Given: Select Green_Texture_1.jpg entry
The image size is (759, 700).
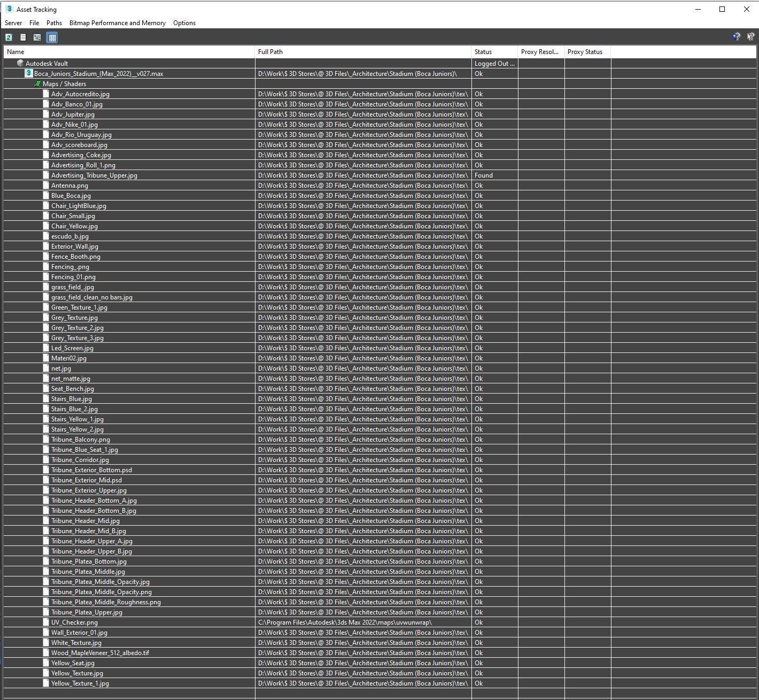Looking at the screenshot, I should (x=79, y=307).
